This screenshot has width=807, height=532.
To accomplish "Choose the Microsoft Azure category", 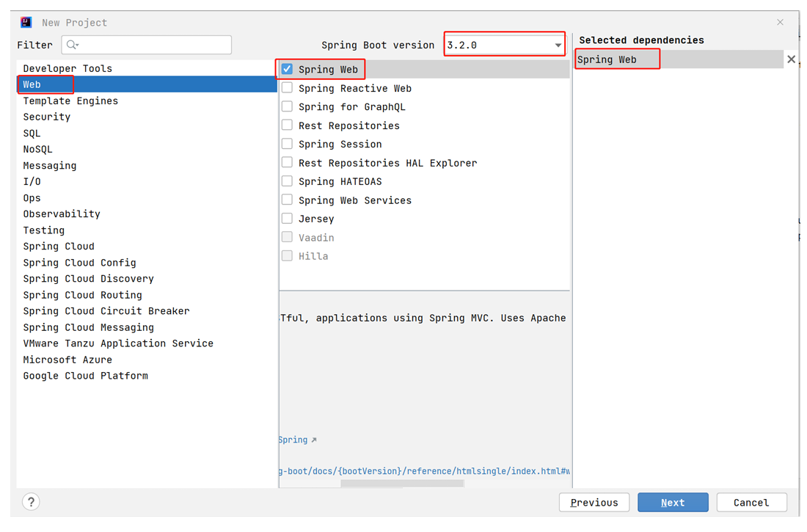I will 147,360.
